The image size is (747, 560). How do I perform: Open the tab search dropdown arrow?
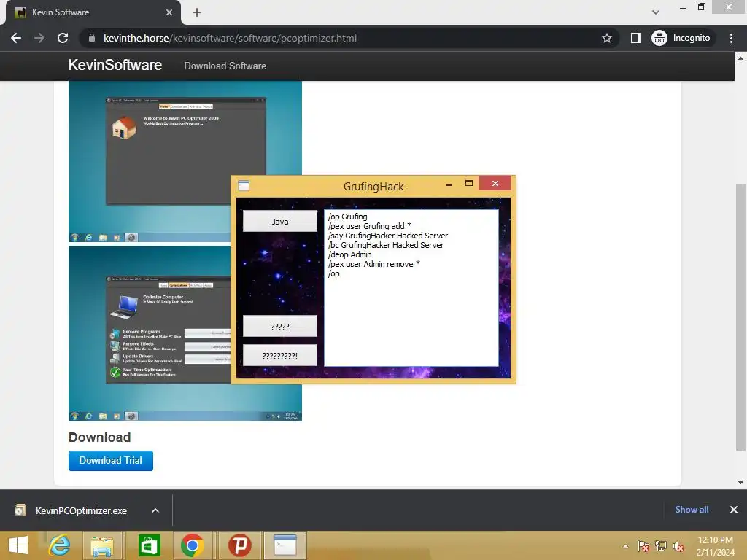point(656,12)
